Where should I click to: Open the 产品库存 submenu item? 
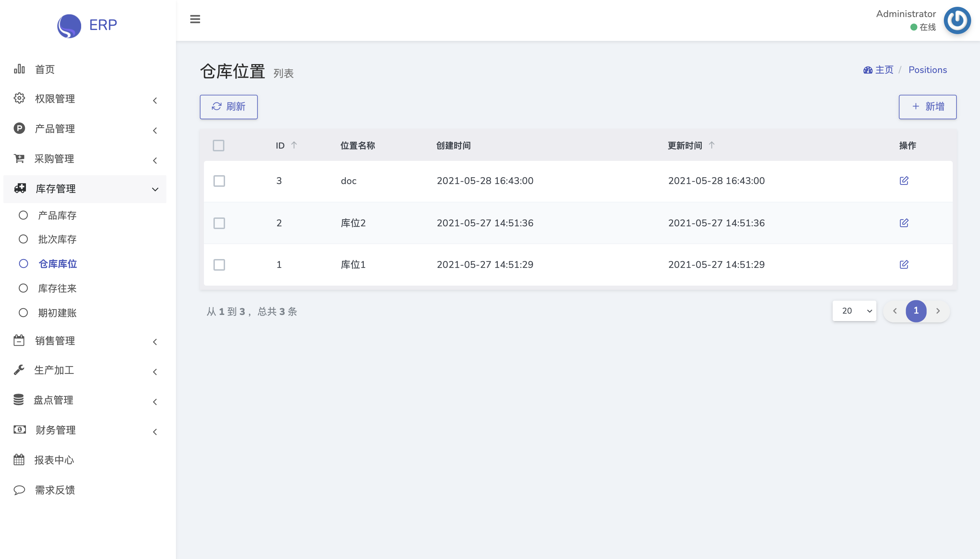(x=57, y=215)
